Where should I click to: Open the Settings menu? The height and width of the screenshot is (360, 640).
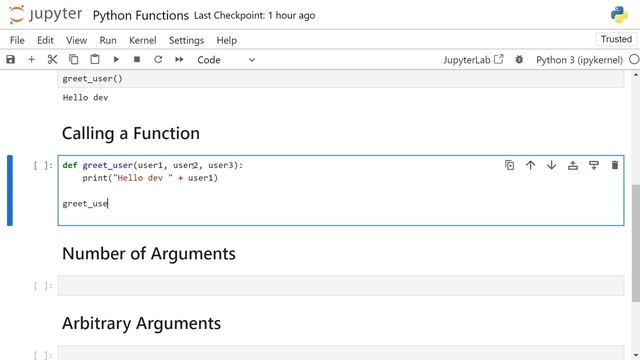(186, 40)
